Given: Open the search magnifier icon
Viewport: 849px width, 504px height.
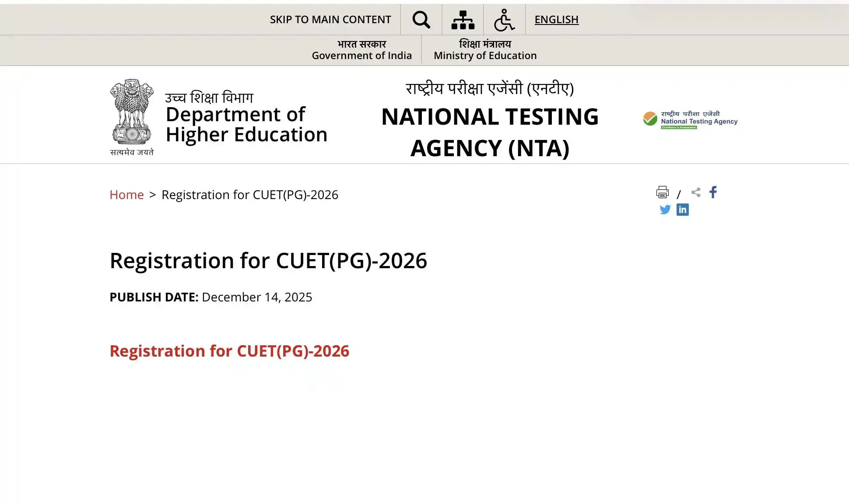Looking at the screenshot, I should click(x=421, y=20).
